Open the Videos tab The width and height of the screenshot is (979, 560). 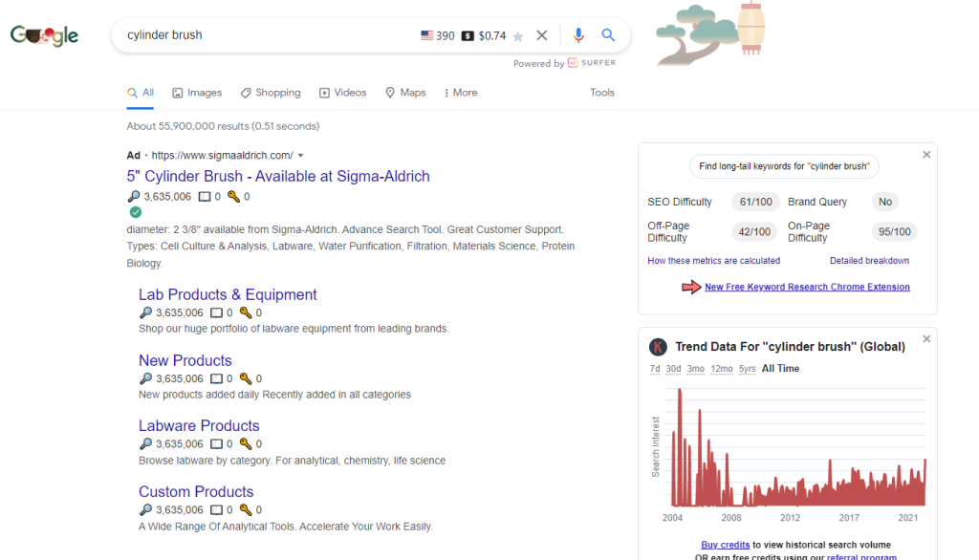343,93
